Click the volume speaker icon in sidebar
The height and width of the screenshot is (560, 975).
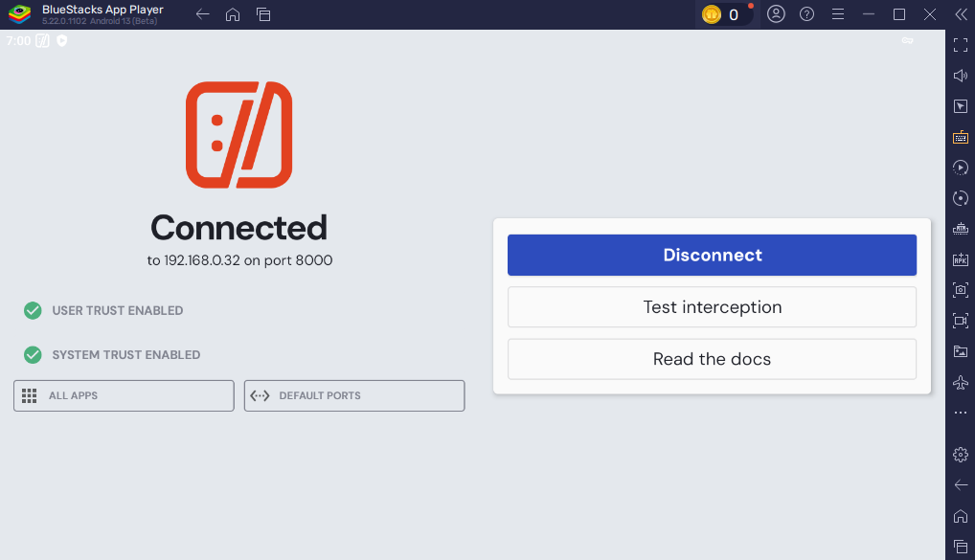point(961,76)
